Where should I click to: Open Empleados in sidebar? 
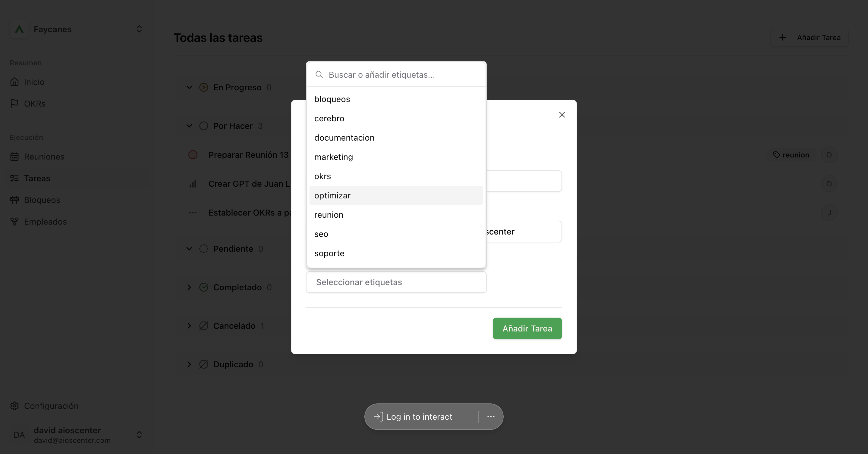[x=77, y=222]
